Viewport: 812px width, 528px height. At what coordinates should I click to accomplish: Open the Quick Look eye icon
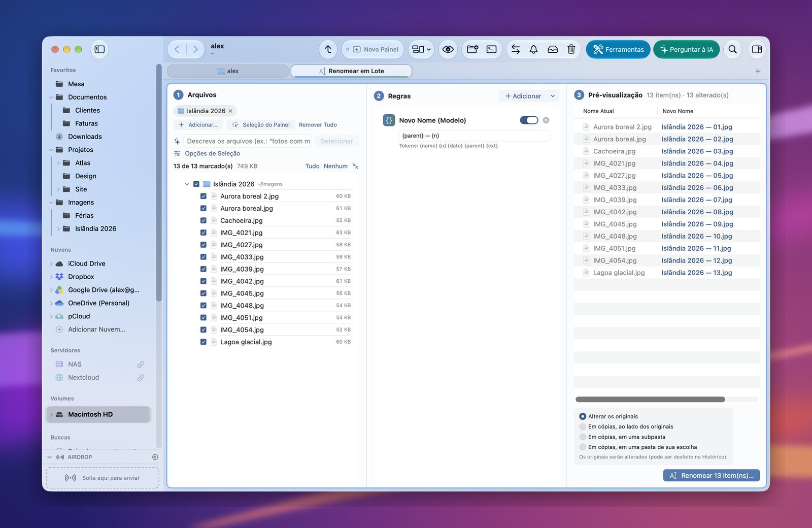pyautogui.click(x=448, y=49)
